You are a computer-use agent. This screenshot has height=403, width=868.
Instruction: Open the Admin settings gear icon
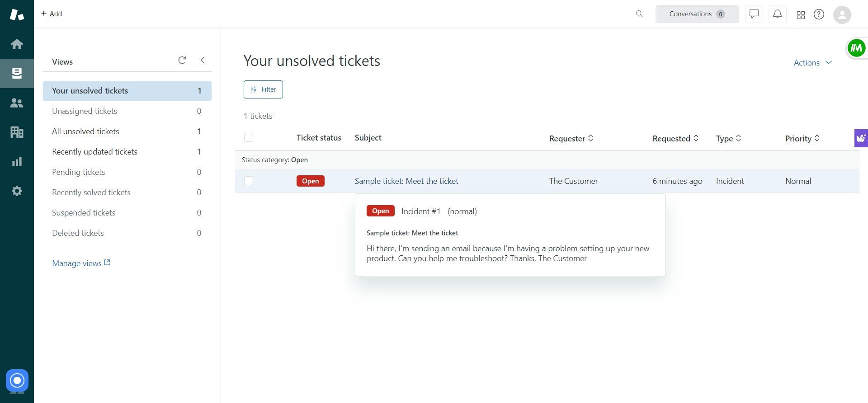coord(17,191)
